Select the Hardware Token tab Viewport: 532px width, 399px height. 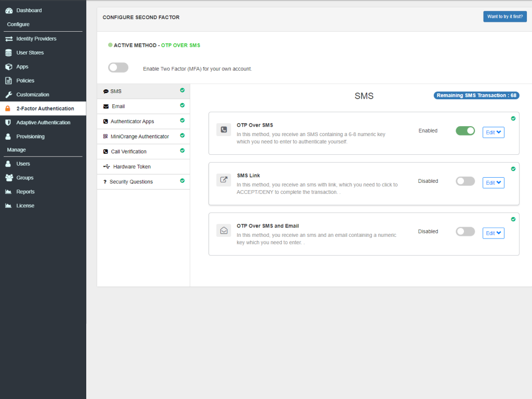point(132,167)
